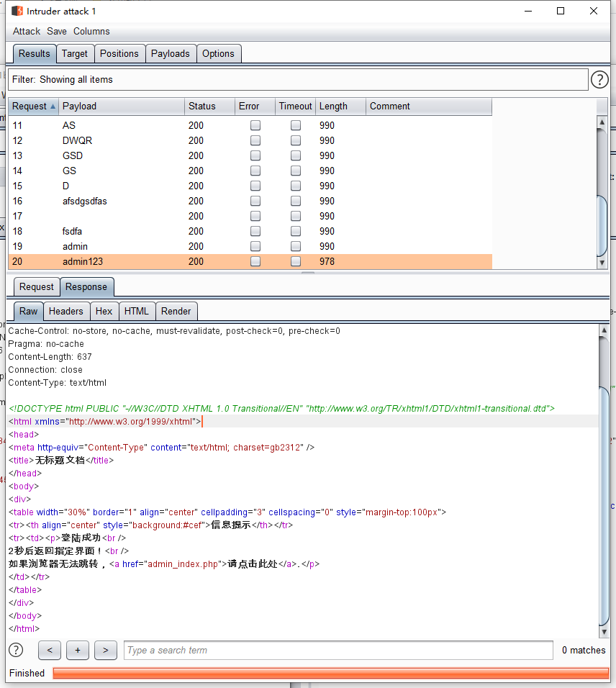
Task: View response as Raw
Action: point(29,311)
